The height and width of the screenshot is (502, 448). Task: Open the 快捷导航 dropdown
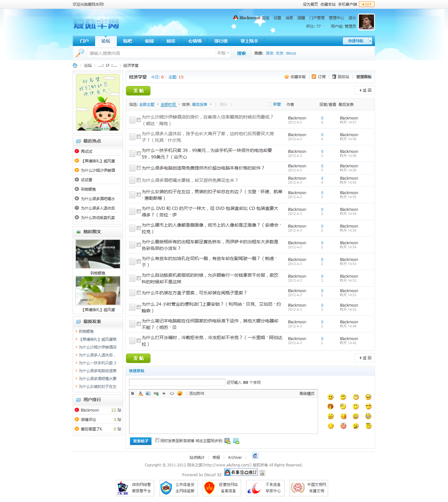coord(357,41)
